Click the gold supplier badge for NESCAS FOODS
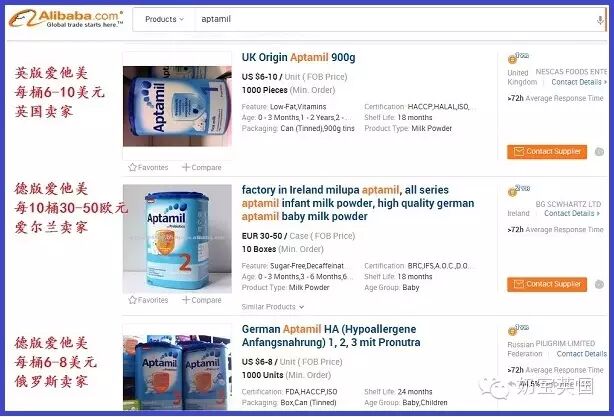The image size is (614, 417). coord(512,59)
